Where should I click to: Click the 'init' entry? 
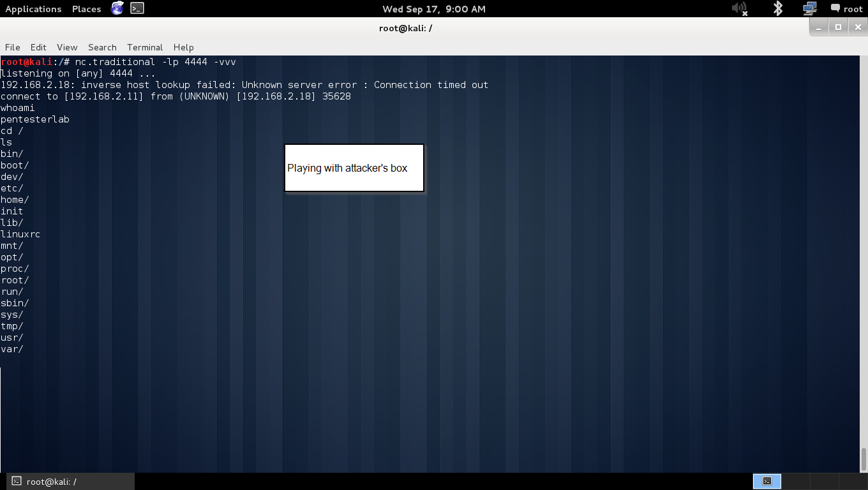pos(12,211)
